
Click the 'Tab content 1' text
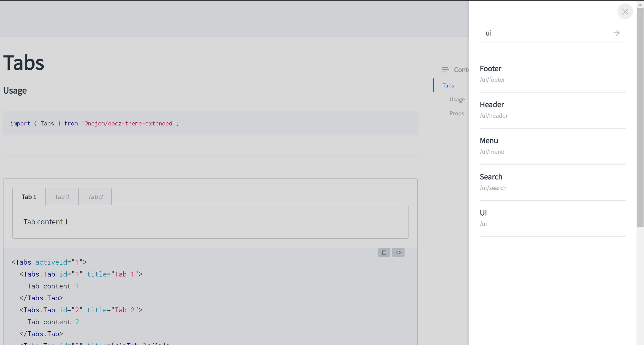(x=46, y=222)
